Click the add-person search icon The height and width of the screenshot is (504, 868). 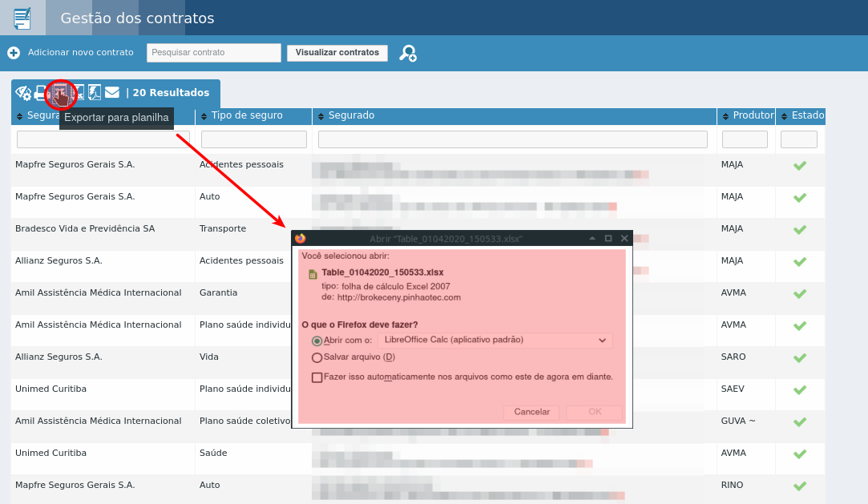coord(408,53)
